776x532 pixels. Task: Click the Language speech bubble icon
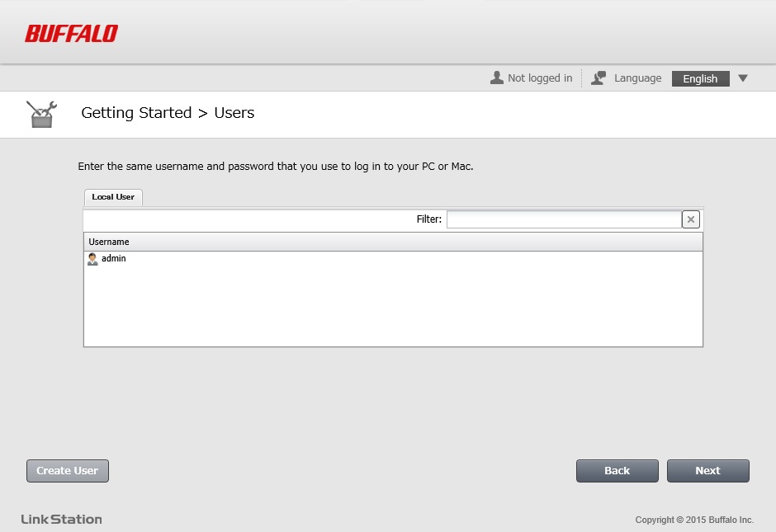599,78
